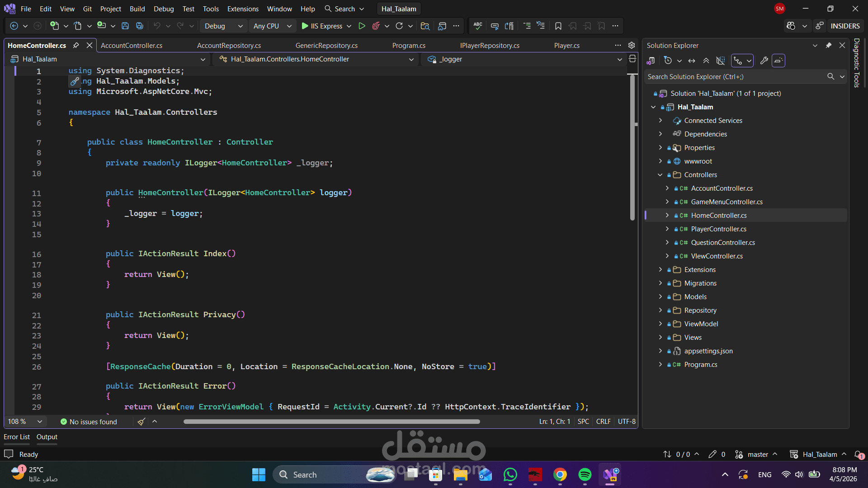Toggle Preview Selected Items in Solution Explorer
The image size is (868, 488).
click(778, 61)
